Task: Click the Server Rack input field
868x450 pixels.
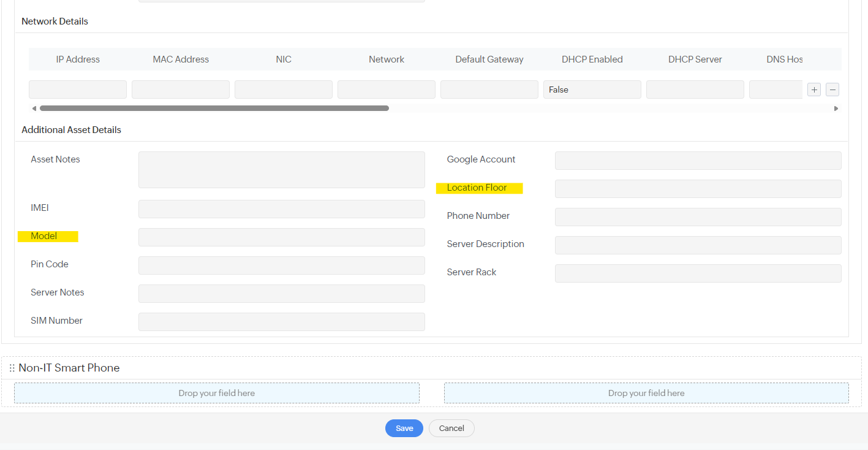Action: pyautogui.click(x=698, y=273)
